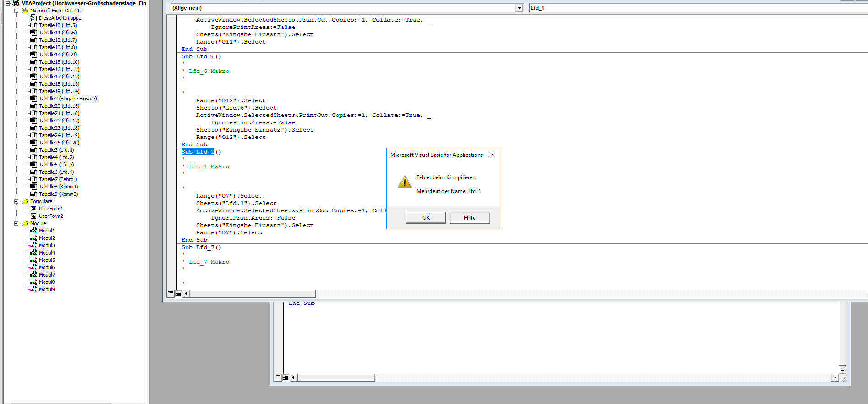This screenshot has width=868, height=404.
Task: Click the UserForm2 form icon
Action: (33, 216)
